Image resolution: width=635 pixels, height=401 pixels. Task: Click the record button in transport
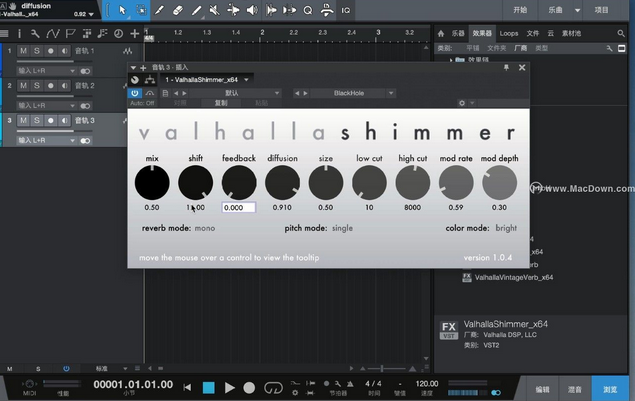249,388
